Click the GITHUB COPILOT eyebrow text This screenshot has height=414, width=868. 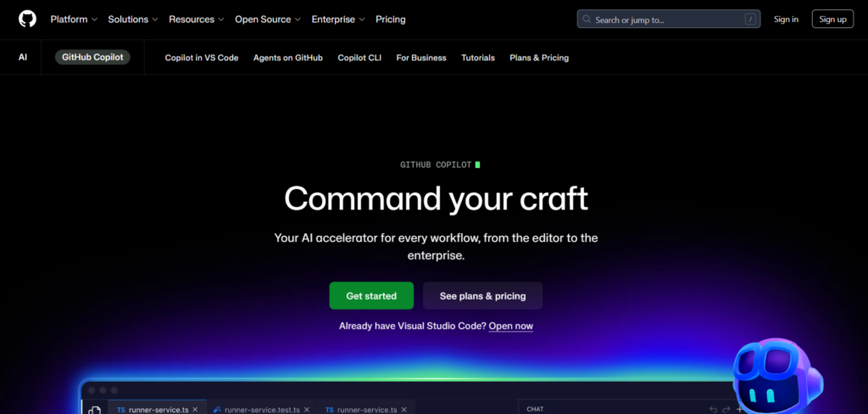(436, 165)
